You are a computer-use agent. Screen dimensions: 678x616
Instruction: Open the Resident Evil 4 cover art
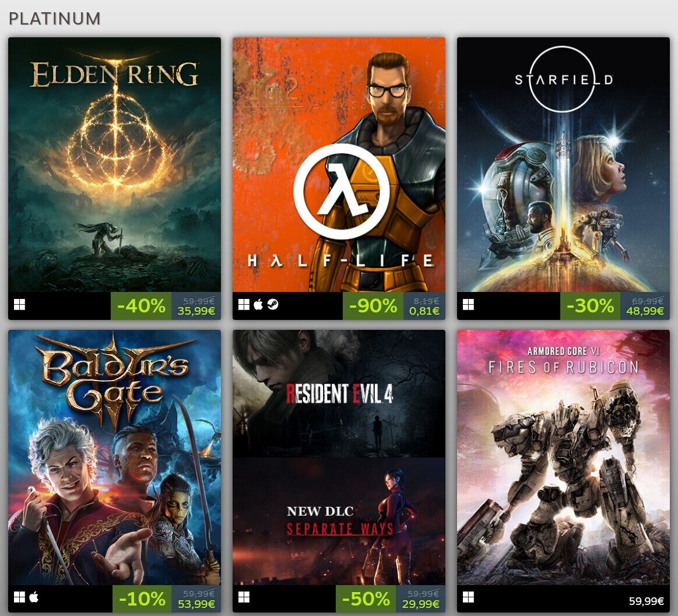coord(339,457)
